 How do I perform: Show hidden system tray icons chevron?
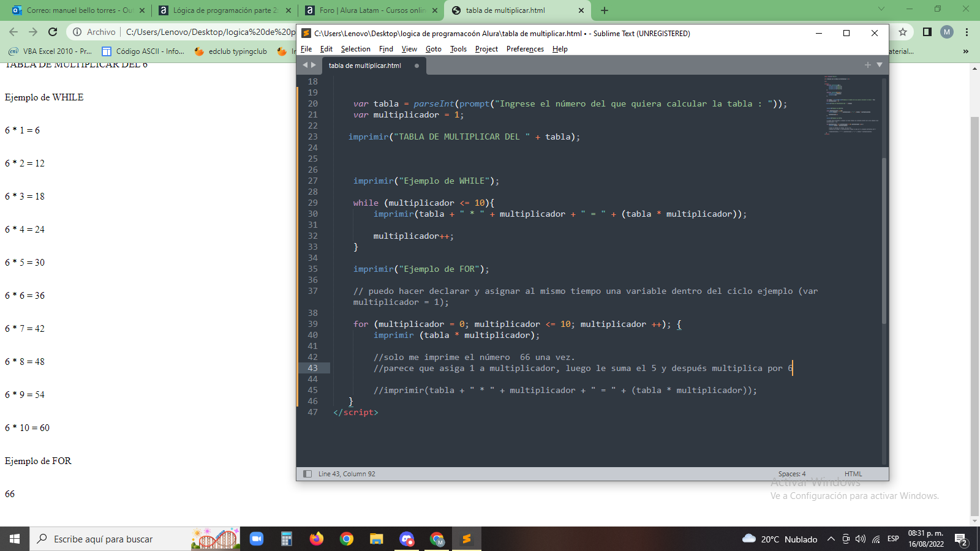(831, 539)
